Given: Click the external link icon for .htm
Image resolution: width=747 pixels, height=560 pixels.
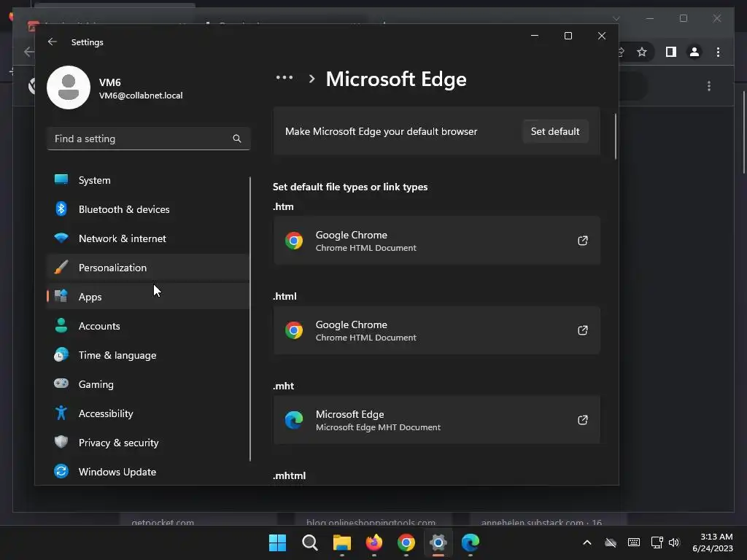Looking at the screenshot, I should pos(582,241).
